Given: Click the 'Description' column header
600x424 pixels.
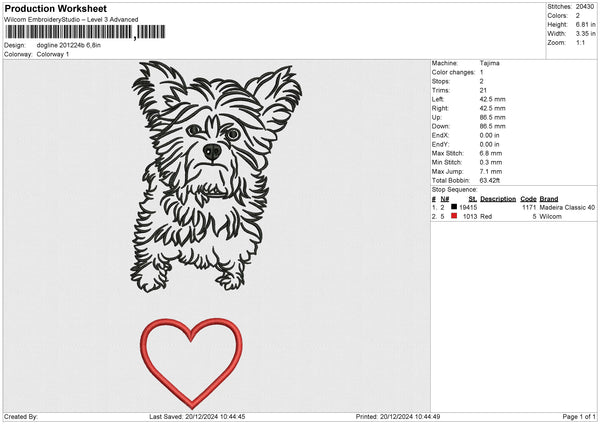Looking at the screenshot, I should click(498, 199).
